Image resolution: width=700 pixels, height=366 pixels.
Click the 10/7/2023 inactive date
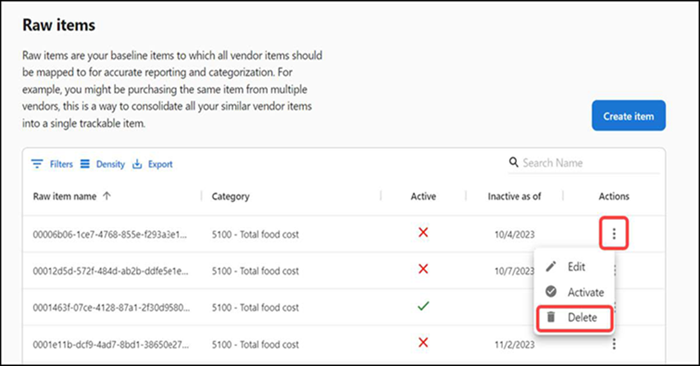pos(514,271)
